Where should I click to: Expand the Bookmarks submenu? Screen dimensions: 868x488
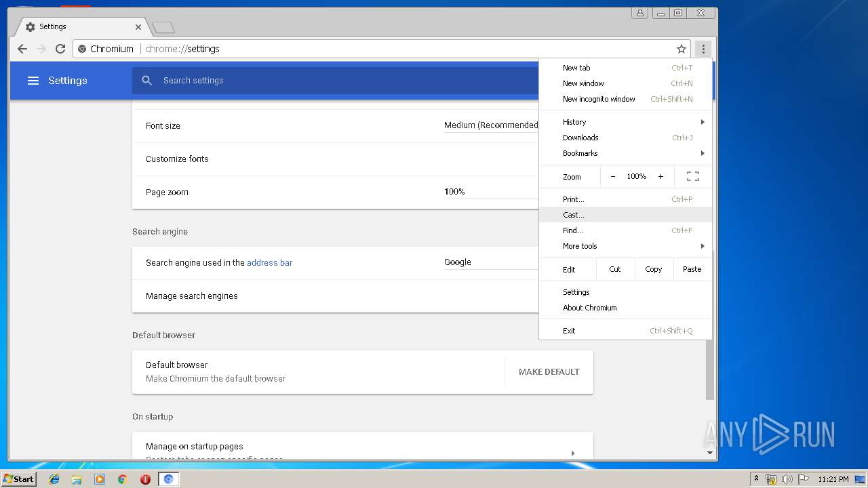(625, 153)
